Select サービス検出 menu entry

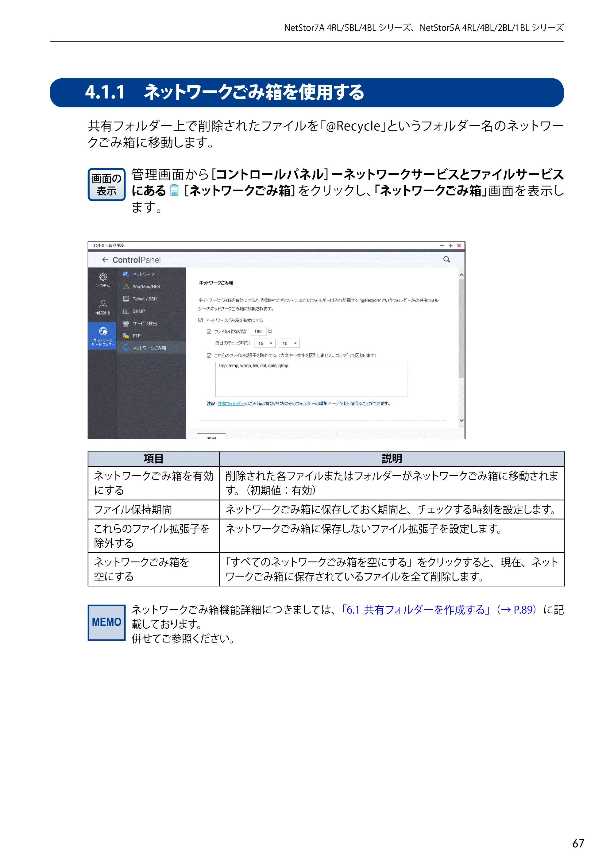(145, 324)
